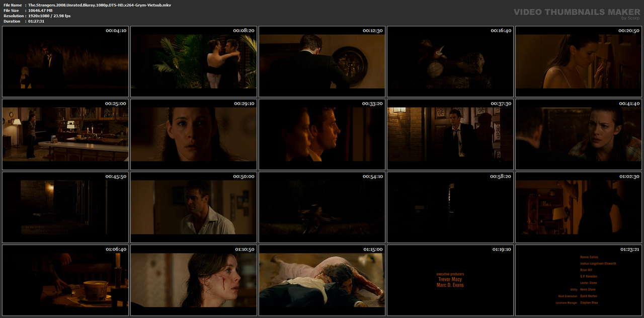
Task: Select the executive producers credits thumbnail 01:19:10
Action: [450, 280]
